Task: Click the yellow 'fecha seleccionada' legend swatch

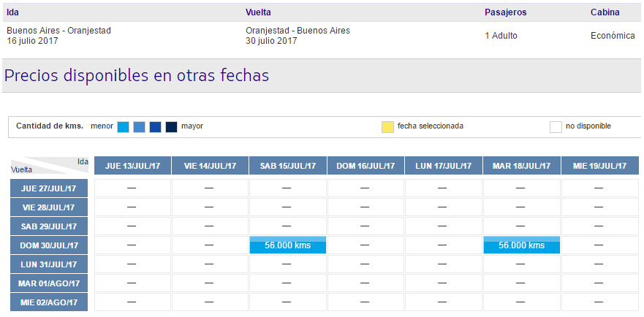Action: (387, 127)
